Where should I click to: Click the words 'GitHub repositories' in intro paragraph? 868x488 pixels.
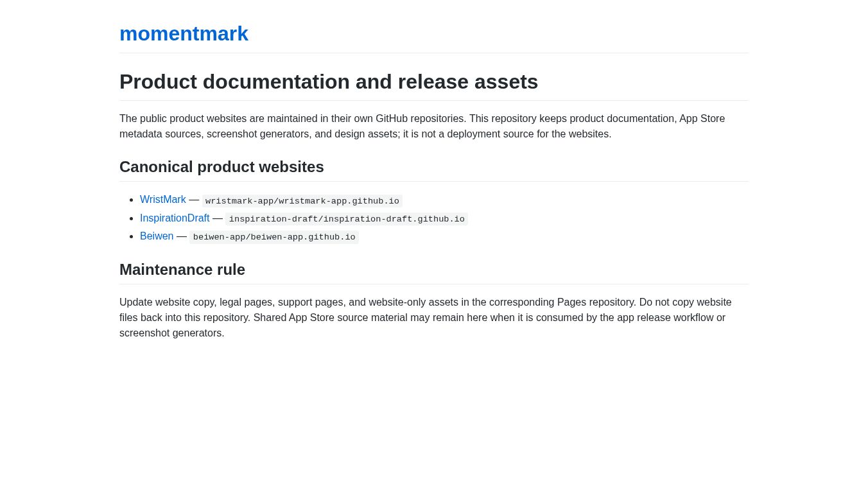(x=421, y=119)
